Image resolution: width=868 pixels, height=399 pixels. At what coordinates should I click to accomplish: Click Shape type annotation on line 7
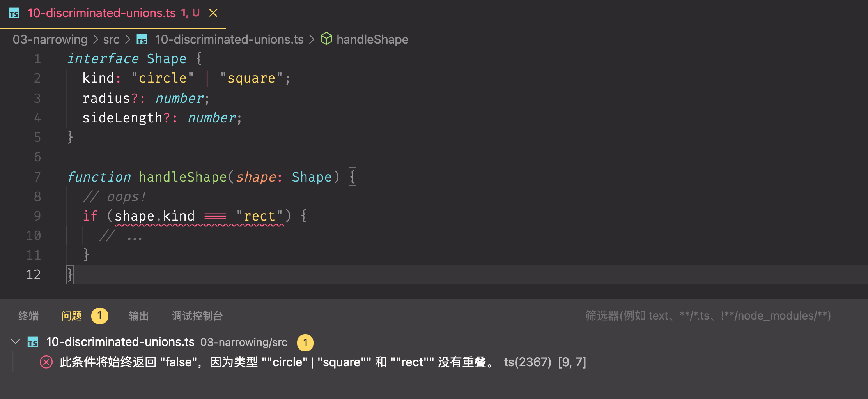312,177
